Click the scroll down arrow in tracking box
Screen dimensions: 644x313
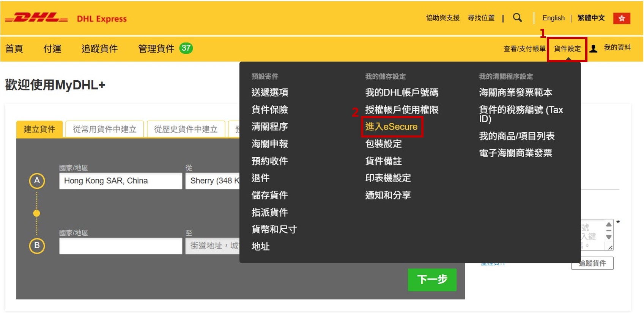pyautogui.click(x=609, y=237)
